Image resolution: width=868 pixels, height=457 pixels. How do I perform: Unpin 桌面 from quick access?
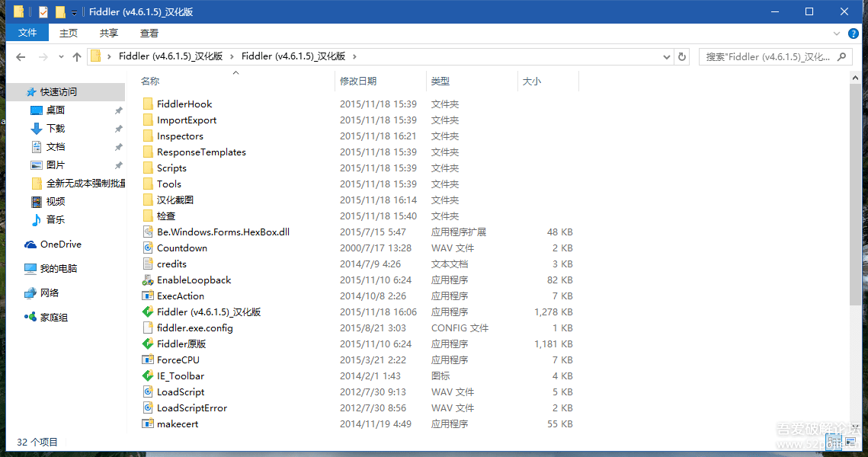coord(118,110)
